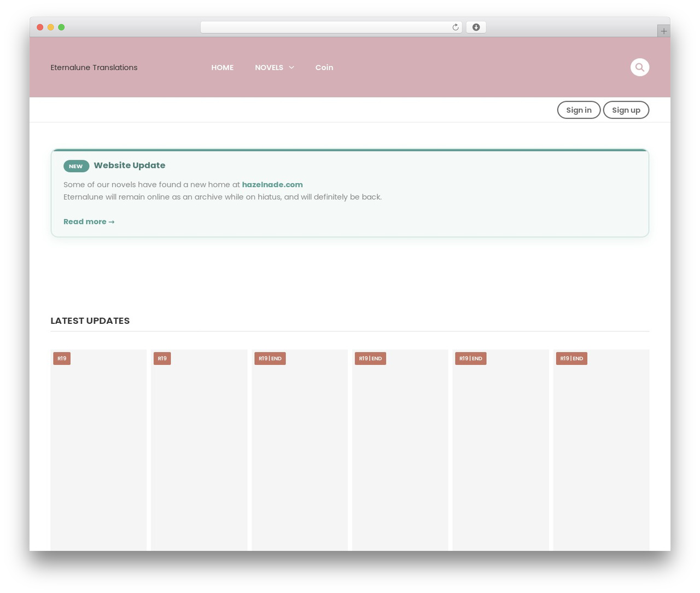Click the NEW badge in announcement
The image size is (700, 593).
point(76,166)
